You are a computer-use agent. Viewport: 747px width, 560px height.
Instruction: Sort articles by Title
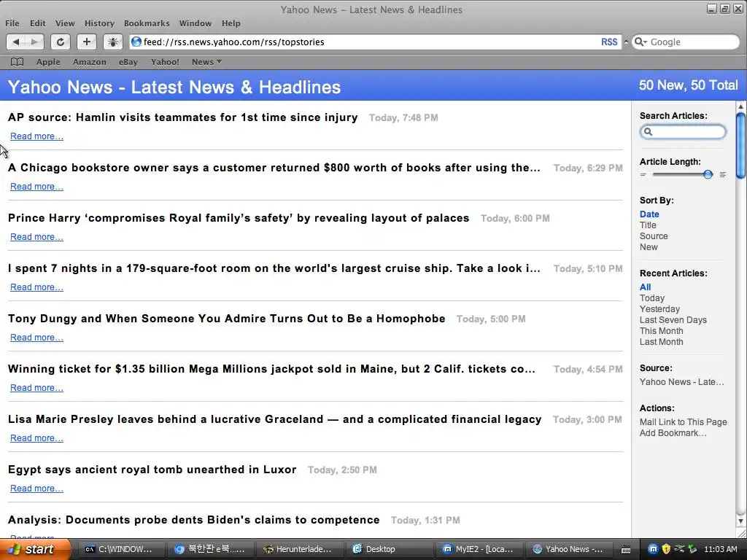pyautogui.click(x=648, y=225)
